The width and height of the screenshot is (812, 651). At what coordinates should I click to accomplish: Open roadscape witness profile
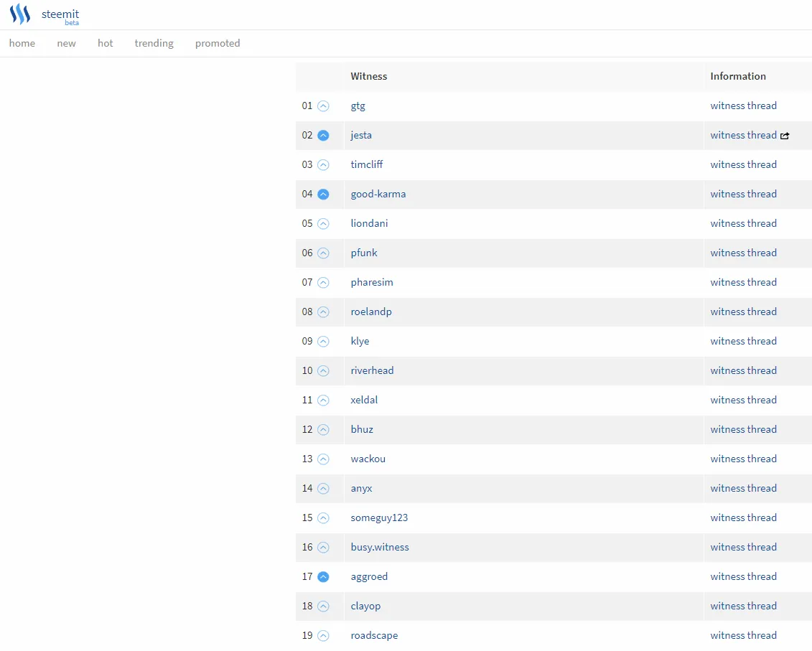(375, 635)
